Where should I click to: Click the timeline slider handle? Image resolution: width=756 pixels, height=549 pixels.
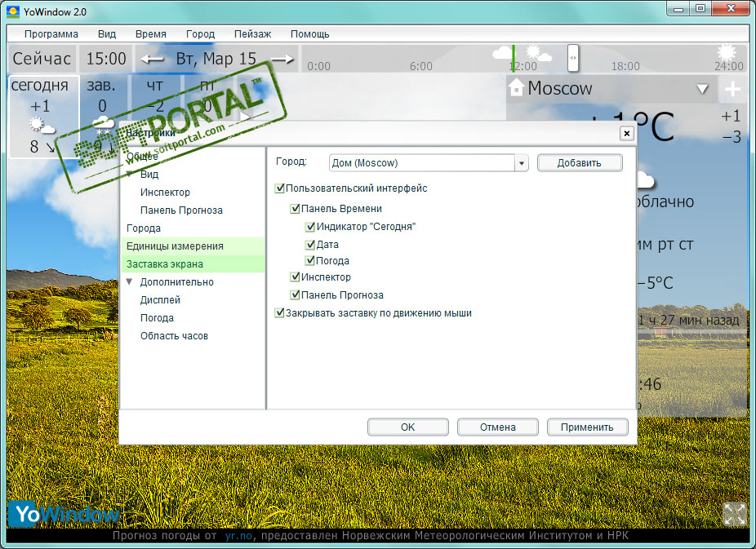tap(573, 58)
